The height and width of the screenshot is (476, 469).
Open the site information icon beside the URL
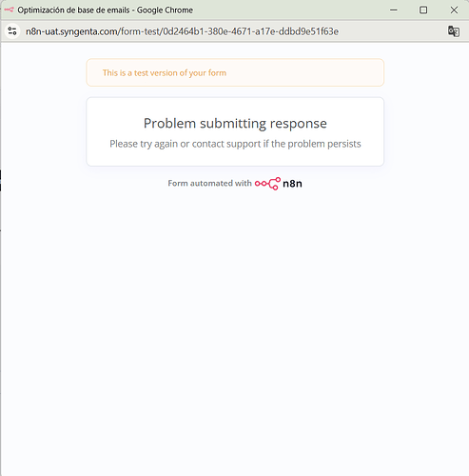(x=12, y=31)
